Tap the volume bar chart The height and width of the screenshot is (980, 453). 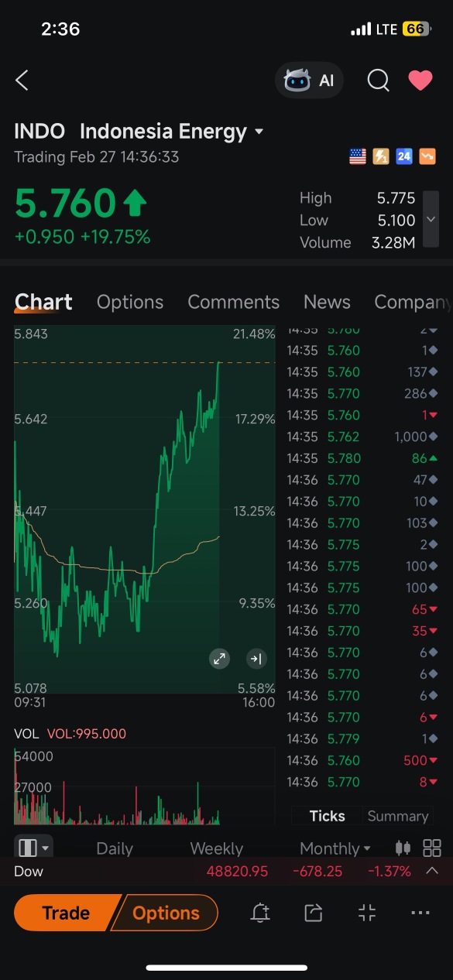(x=145, y=786)
